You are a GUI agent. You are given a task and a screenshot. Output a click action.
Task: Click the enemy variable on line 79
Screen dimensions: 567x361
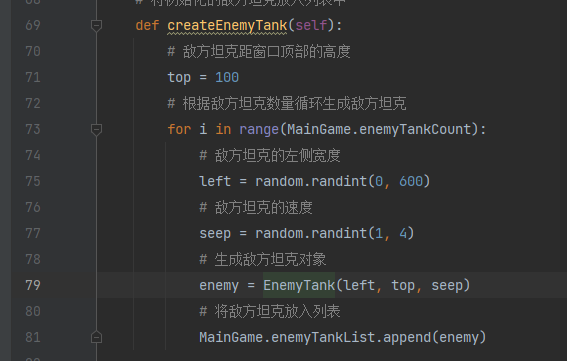pyautogui.click(x=219, y=286)
